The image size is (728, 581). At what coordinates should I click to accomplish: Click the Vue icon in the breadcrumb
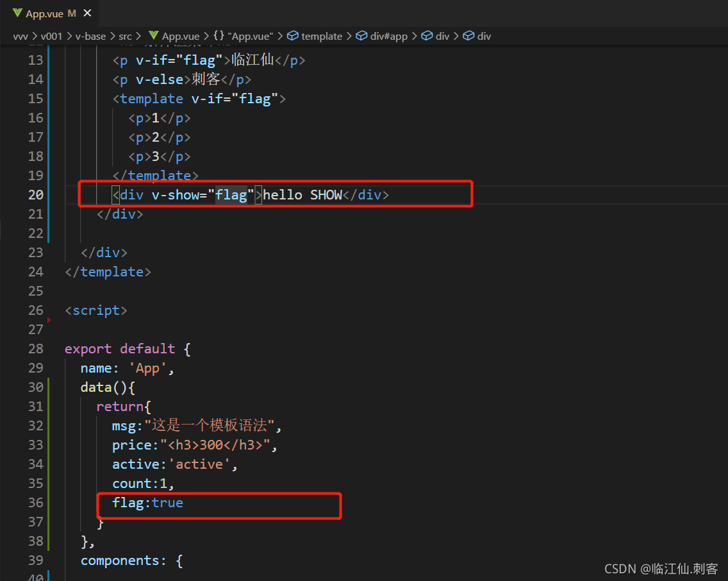tap(154, 36)
